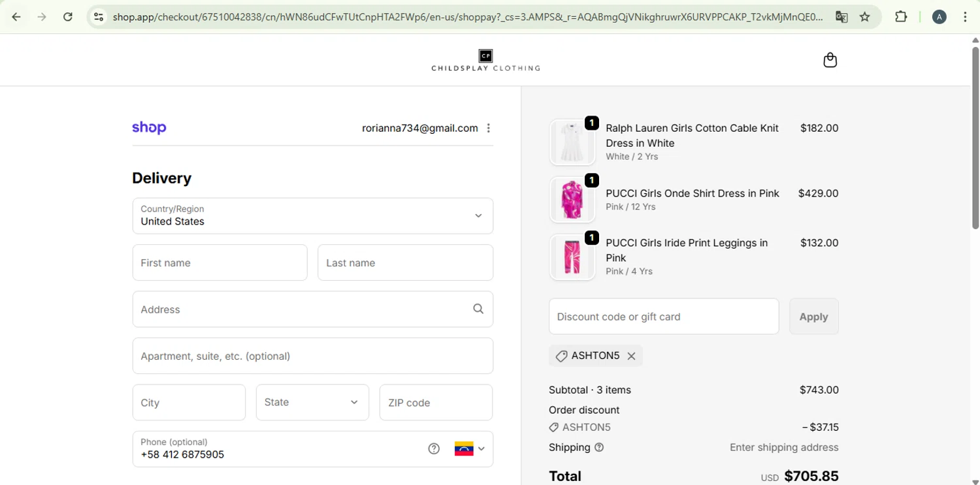The width and height of the screenshot is (980, 485).
Task: Click the browser forward arrow
Action: pos(42,17)
